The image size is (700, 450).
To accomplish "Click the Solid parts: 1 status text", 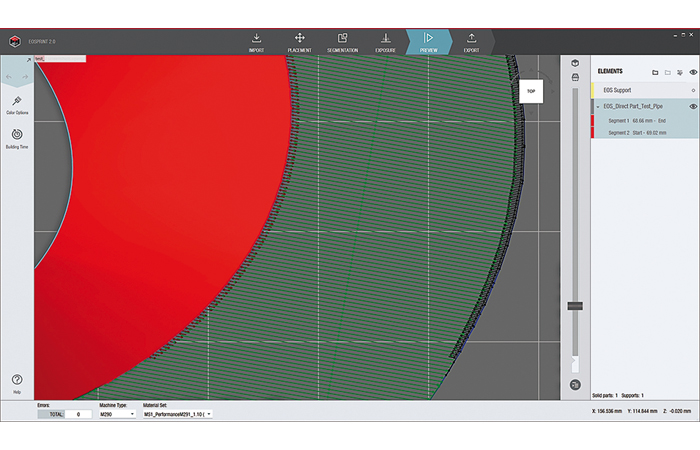I will 605,395.
